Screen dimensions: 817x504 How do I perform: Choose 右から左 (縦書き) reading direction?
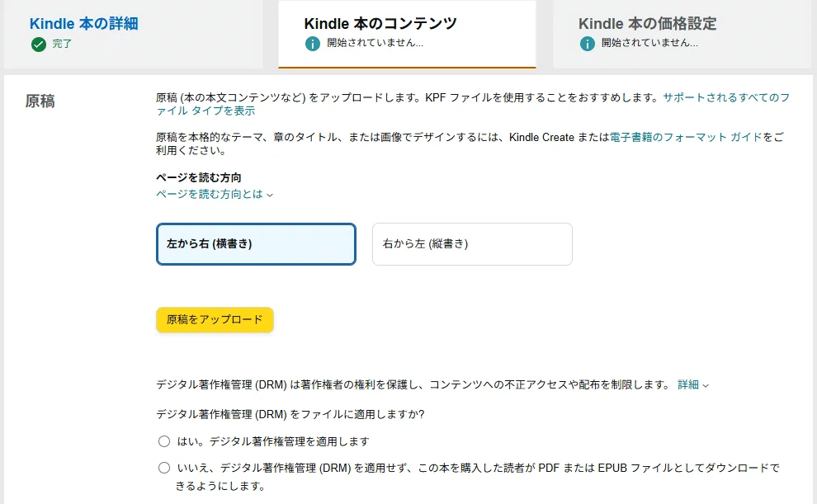472,244
